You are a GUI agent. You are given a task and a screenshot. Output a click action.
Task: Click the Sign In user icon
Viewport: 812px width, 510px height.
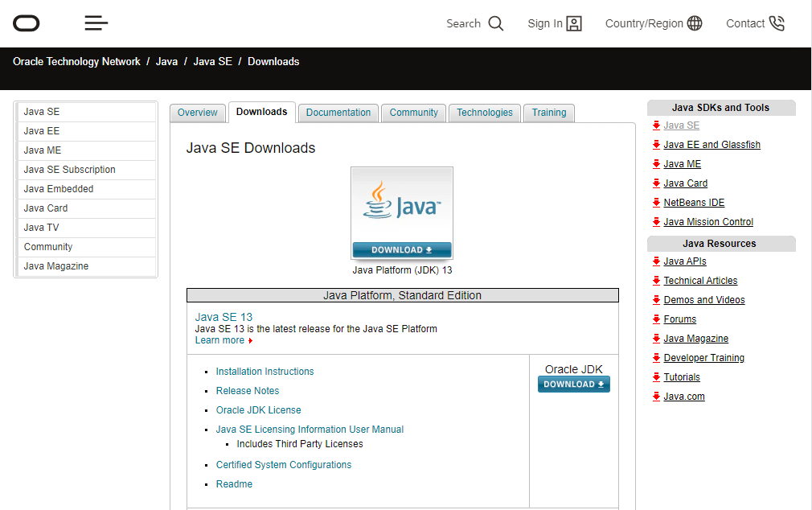(x=574, y=23)
